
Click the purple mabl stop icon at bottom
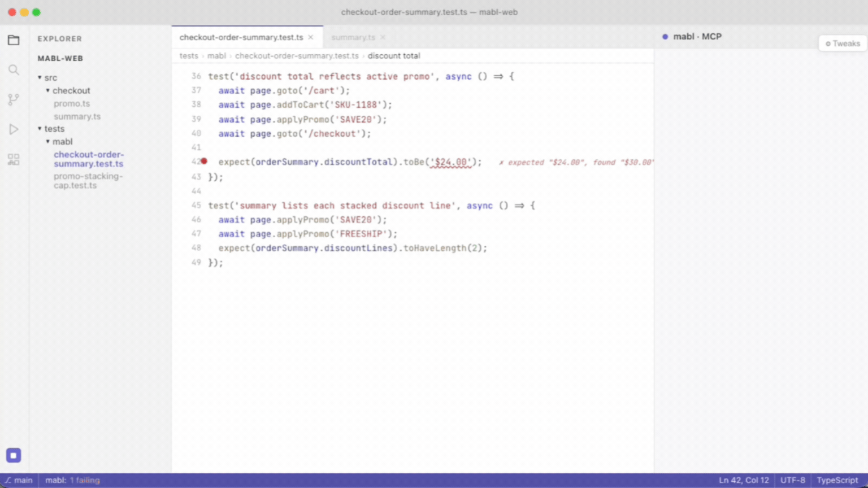[14, 455]
